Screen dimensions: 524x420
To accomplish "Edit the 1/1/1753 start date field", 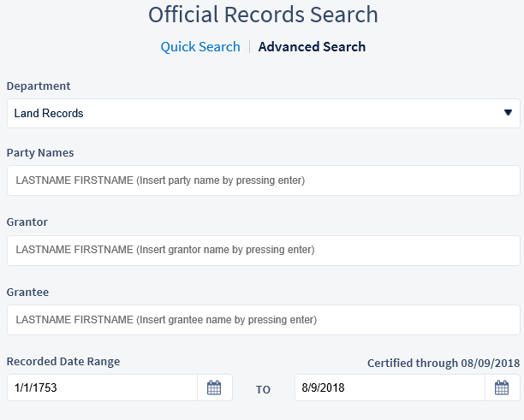I will pos(103,388).
